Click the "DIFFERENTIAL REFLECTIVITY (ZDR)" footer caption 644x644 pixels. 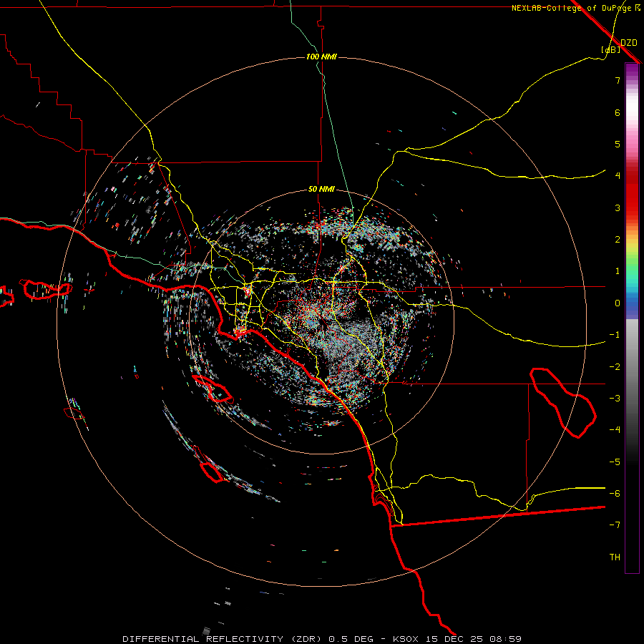point(222,639)
